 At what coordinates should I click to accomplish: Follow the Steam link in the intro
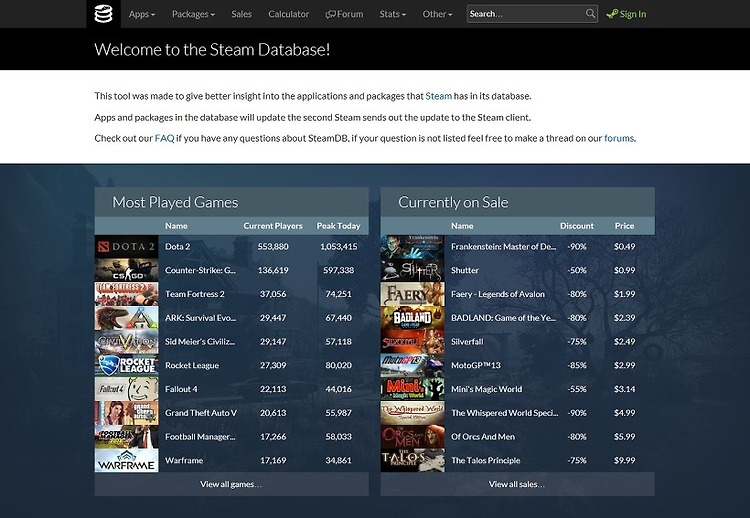tap(439, 96)
